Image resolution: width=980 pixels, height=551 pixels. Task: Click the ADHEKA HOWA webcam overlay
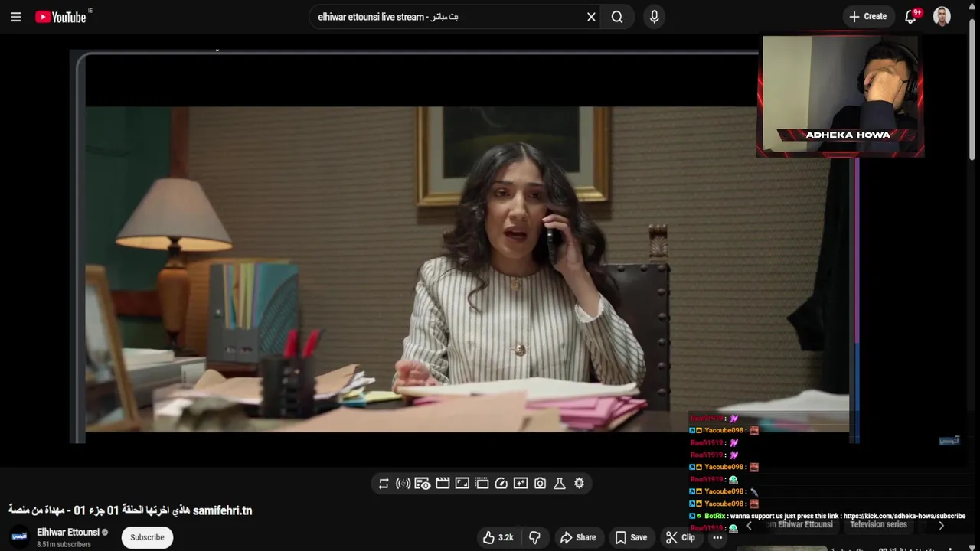[840, 96]
